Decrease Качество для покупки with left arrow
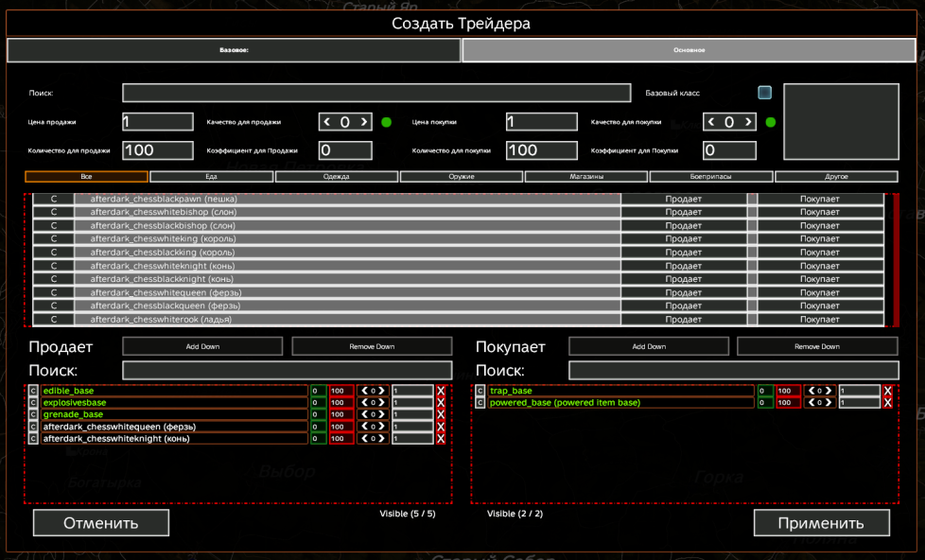925x560 pixels. pyautogui.click(x=712, y=122)
